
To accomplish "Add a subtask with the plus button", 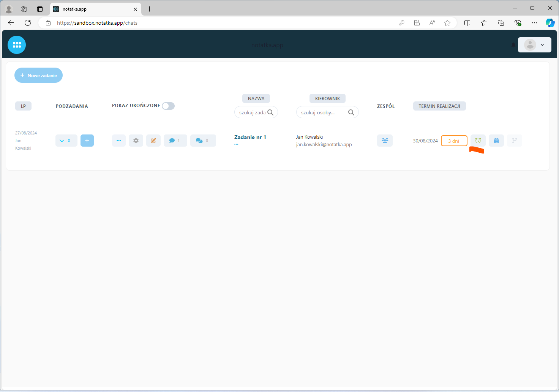I will pos(87,141).
